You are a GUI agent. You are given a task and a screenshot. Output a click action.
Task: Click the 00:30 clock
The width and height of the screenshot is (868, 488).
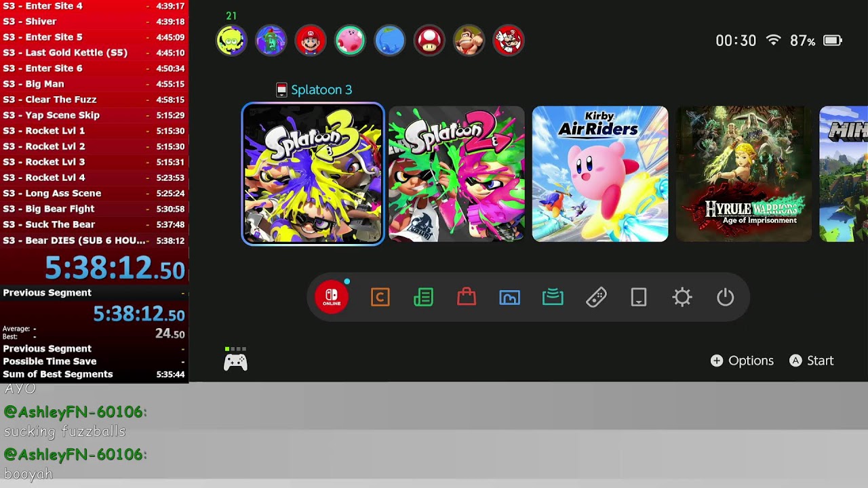click(736, 41)
